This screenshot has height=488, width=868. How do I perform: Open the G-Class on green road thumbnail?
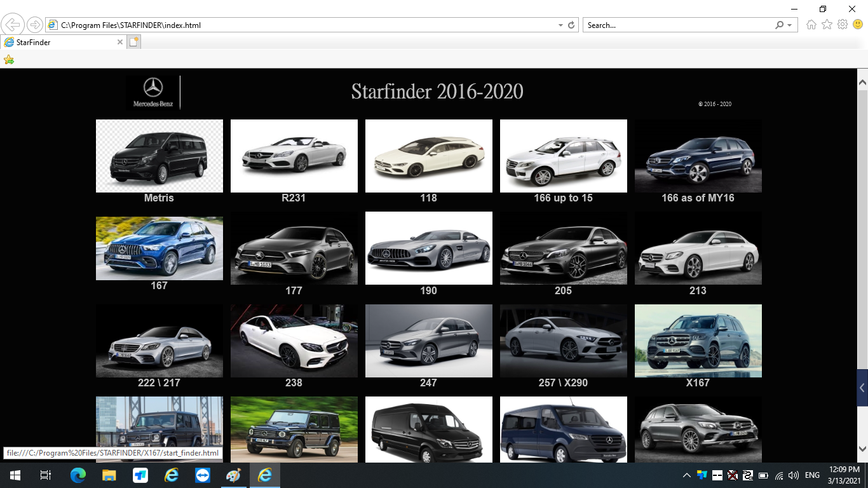(x=294, y=430)
